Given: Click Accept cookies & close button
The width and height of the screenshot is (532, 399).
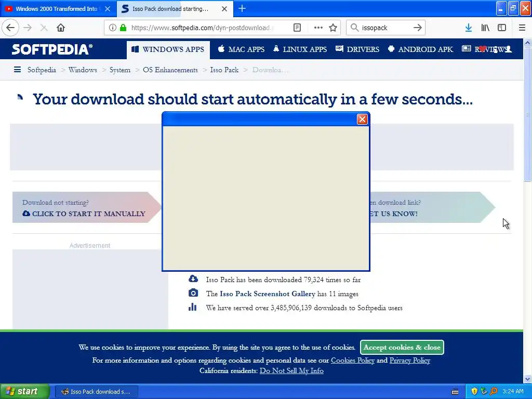Looking at the screenshot, I should point(402,347).
